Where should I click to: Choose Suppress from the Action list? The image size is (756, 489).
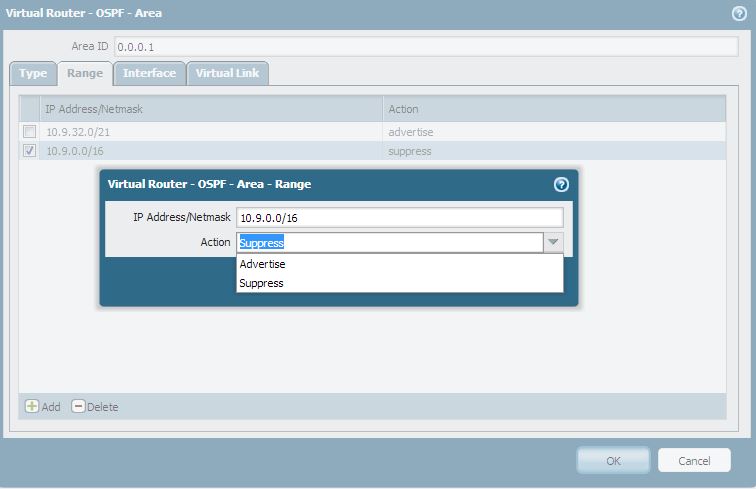400,283
